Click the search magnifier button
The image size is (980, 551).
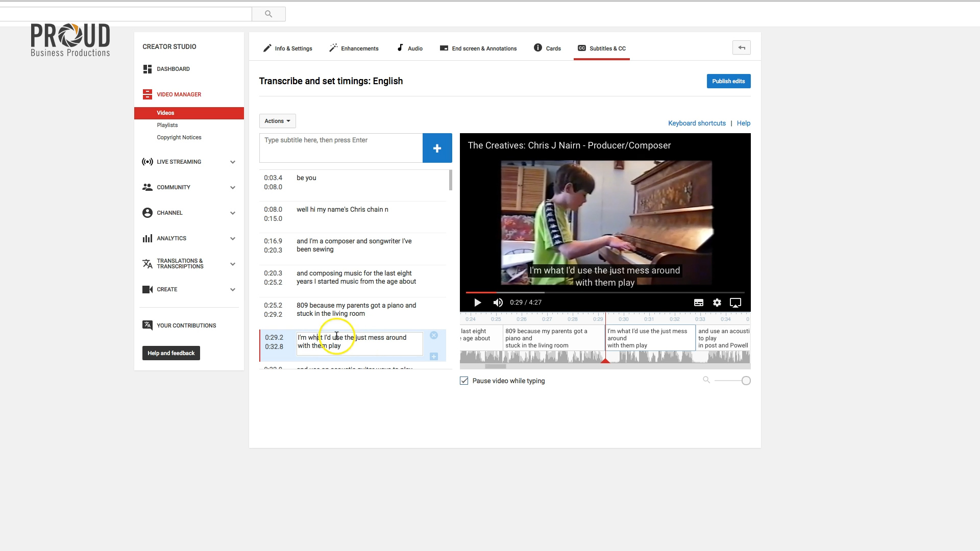pos(268,14)
